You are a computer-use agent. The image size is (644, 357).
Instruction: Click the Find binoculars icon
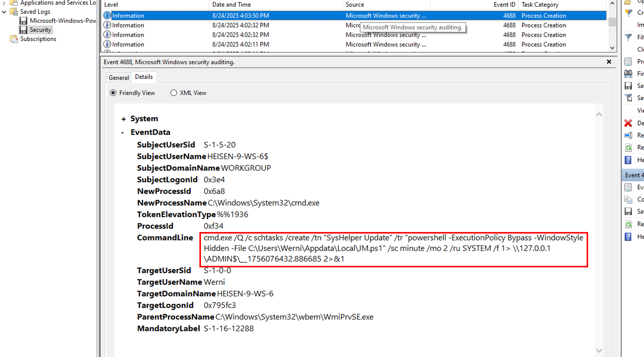(x=628, y=74)
